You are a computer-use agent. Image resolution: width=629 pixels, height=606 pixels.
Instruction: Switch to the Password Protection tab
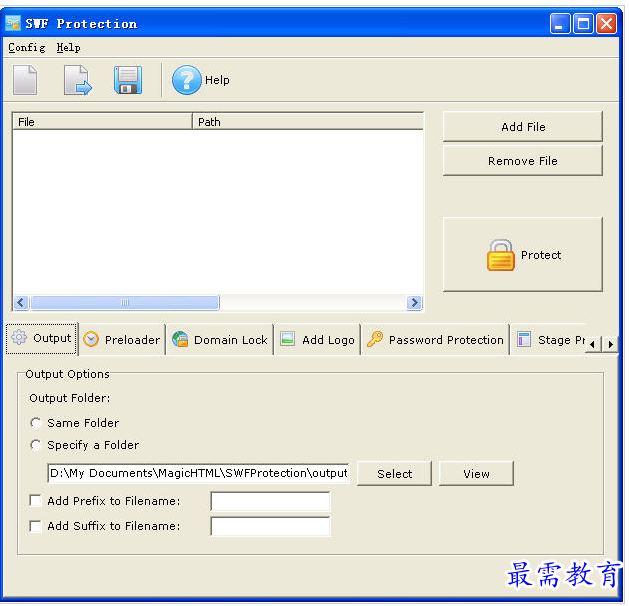point(435,340)
